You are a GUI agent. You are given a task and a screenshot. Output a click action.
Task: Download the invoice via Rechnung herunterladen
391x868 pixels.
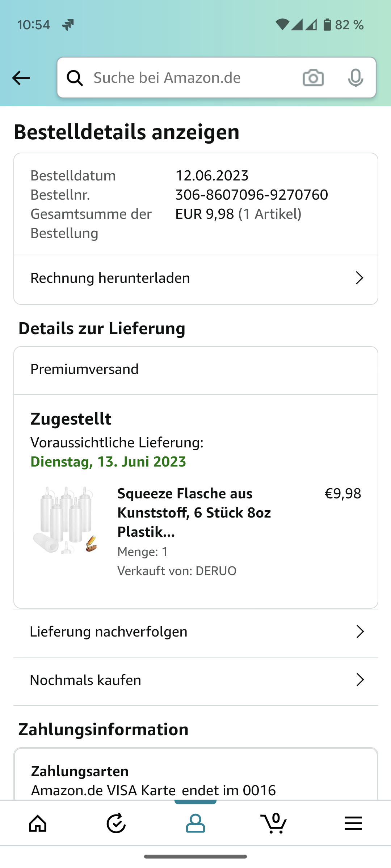pos(110,278)
